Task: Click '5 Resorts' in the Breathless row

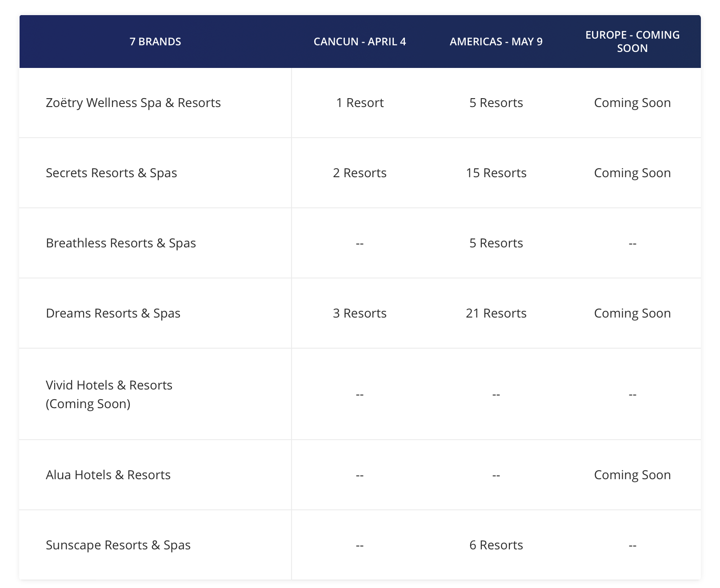Action: (x=496, y=243)
